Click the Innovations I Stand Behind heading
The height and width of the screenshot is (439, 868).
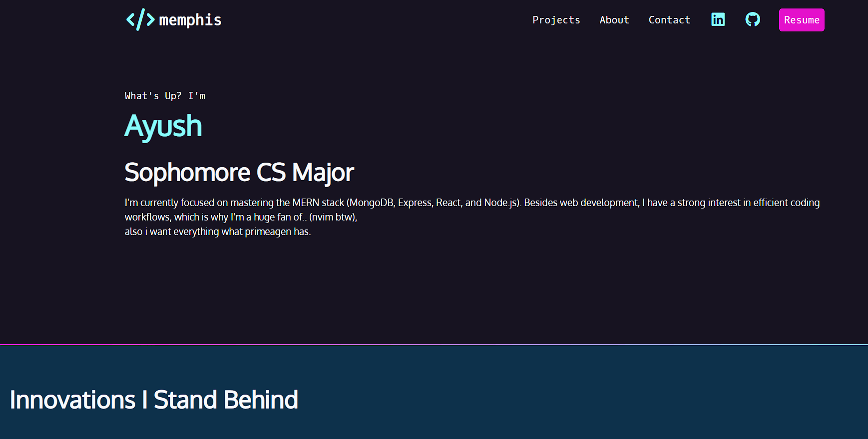[154, 400]
